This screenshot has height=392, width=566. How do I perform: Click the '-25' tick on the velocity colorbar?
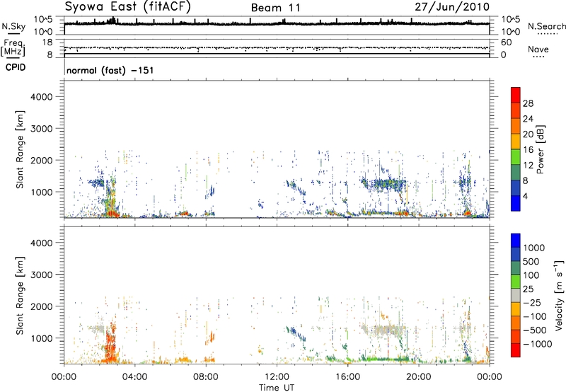pyautogui.click(x=532, y=303)
